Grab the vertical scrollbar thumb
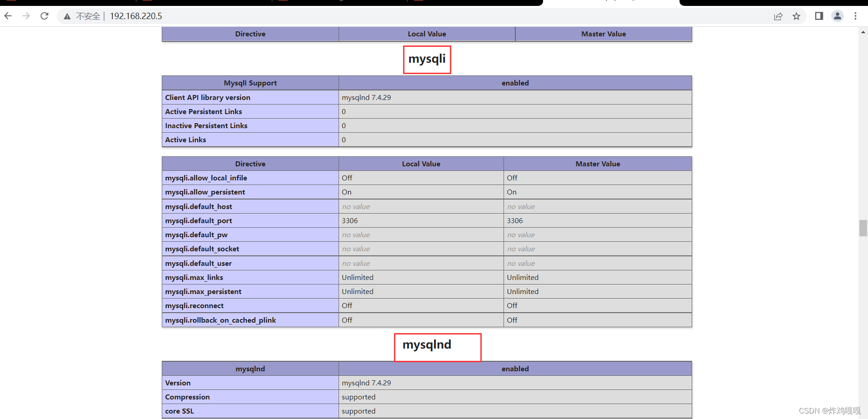Viewport: 868px width, 419px height. pyautogui.click(x=863, y=228)
